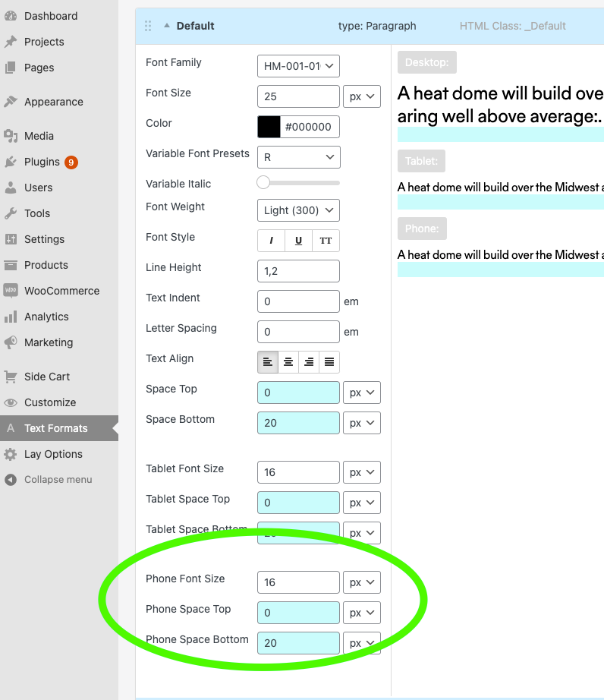
Task: Select right text alignment icon
Action: pos(309,362)
